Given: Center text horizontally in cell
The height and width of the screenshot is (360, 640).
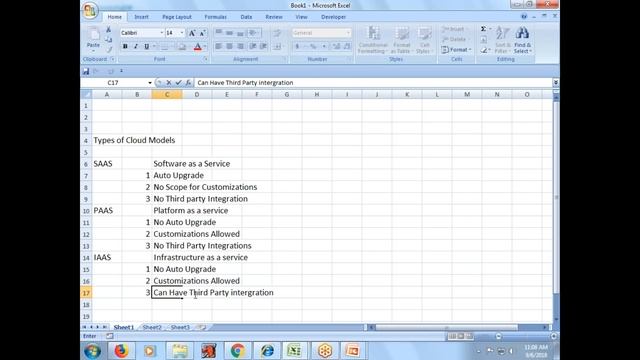Looking at the screenshot, I should point(229,47).
